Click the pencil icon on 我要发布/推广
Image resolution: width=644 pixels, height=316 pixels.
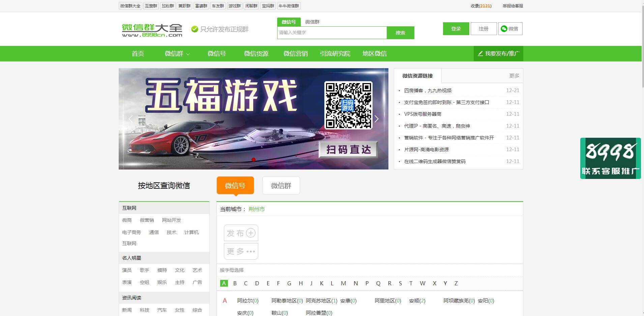[480, 53]
